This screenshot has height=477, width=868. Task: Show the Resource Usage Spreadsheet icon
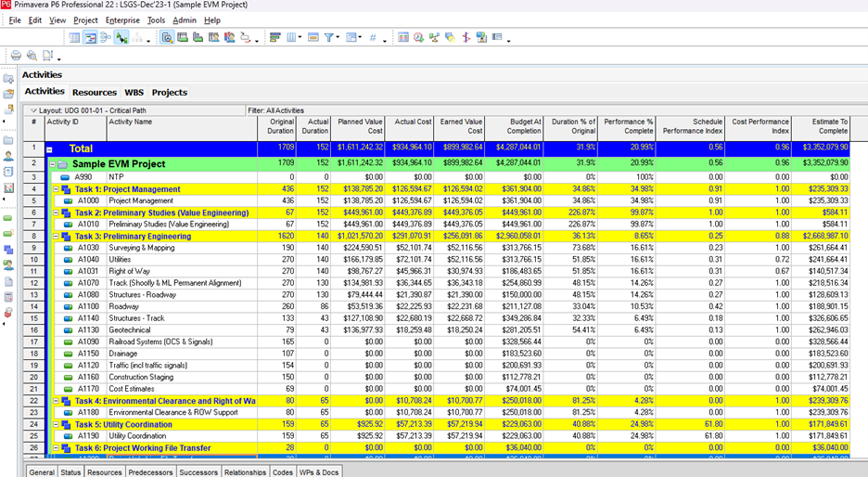pos(213,38)
